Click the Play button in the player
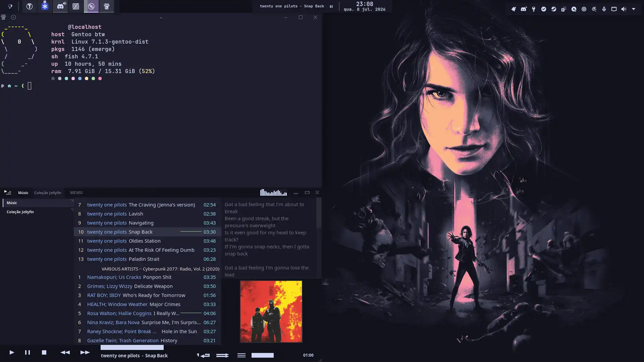Screen dimensions: 644x362 click(12, 352)
